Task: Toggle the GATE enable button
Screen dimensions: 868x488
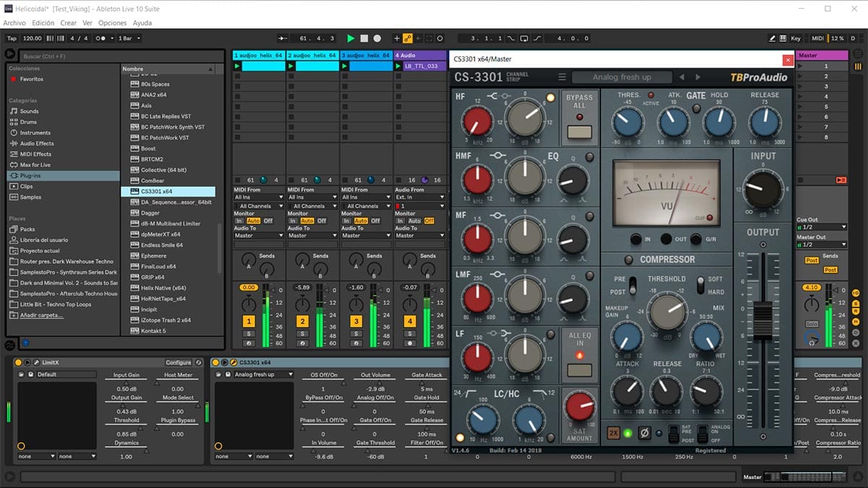Action: pos(696,108)
